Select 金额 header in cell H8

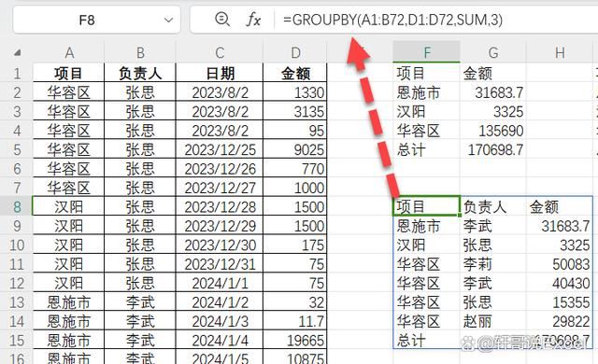pyautogui.click(x=560, y=207)
